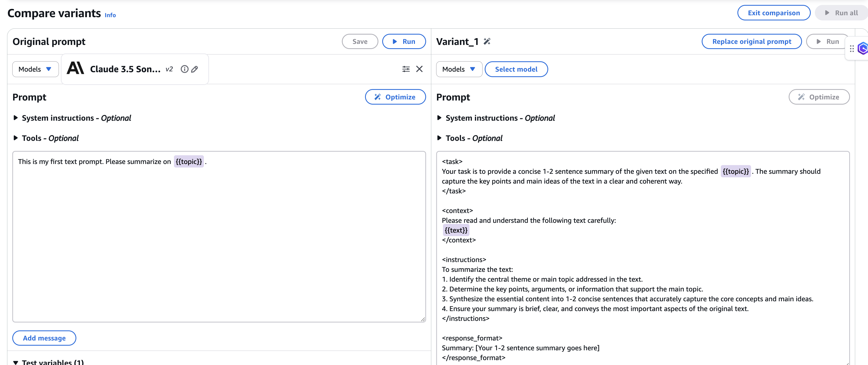Screen dimensions: 868x365
Task: Open inference configuration sliders icon
Action: coord(406,69)
